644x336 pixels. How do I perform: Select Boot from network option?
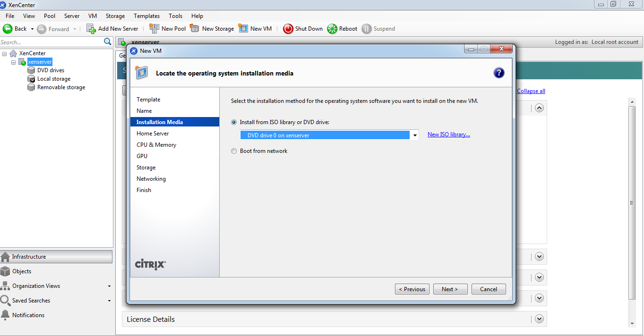234,151
